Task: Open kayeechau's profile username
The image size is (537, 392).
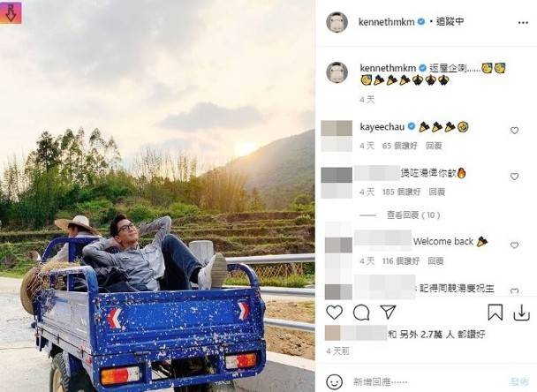Action: 382,127
